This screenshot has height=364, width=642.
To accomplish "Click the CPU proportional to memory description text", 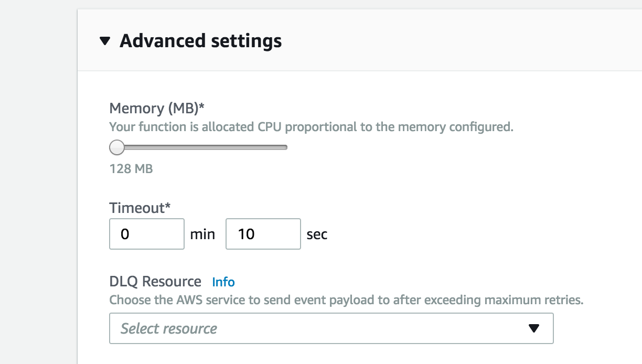I will (311, 127).
